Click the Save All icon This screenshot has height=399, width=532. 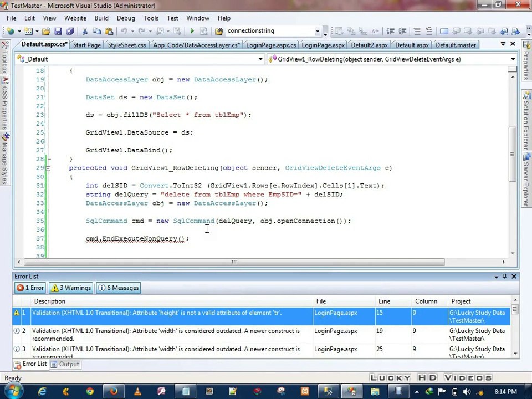(70, 31)
